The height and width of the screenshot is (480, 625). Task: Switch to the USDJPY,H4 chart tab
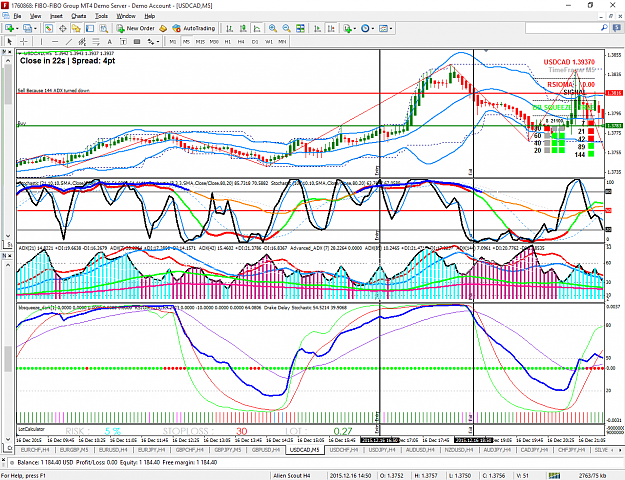[383, 450]
